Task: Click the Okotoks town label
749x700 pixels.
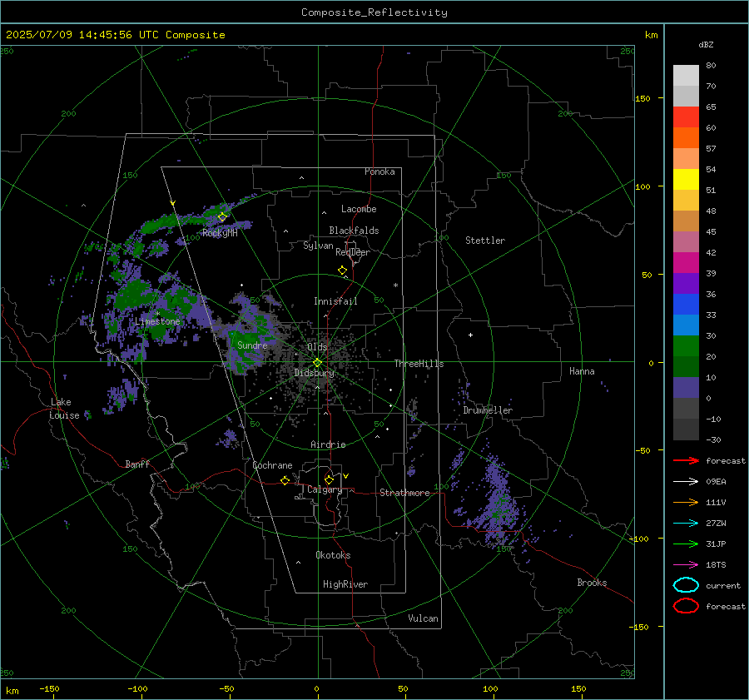Action: tap(333, 555)
